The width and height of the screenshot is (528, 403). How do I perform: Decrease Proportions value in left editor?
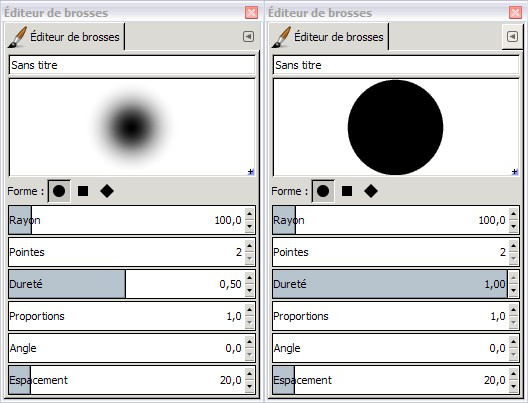point(249,322)
